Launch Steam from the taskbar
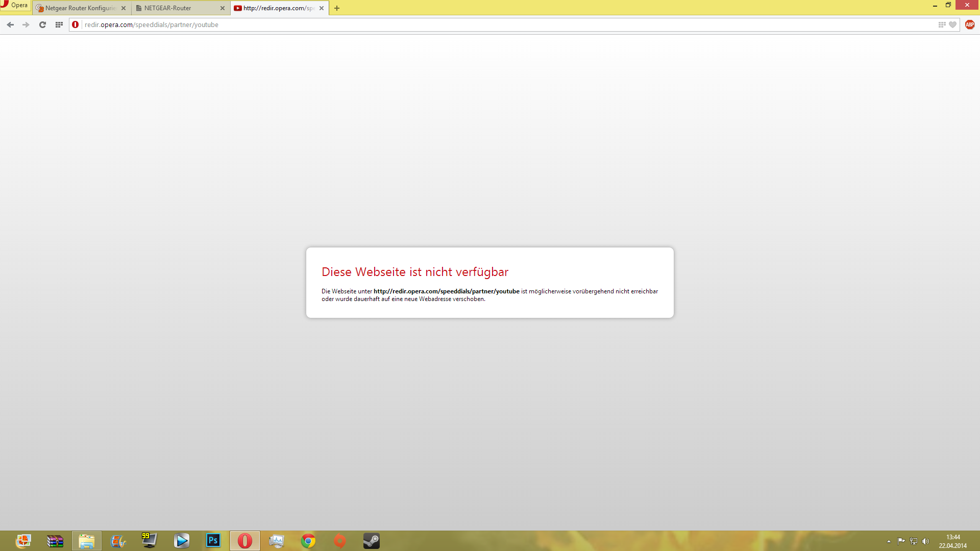This screenshot has height=551, width=980. coord(372,541)
